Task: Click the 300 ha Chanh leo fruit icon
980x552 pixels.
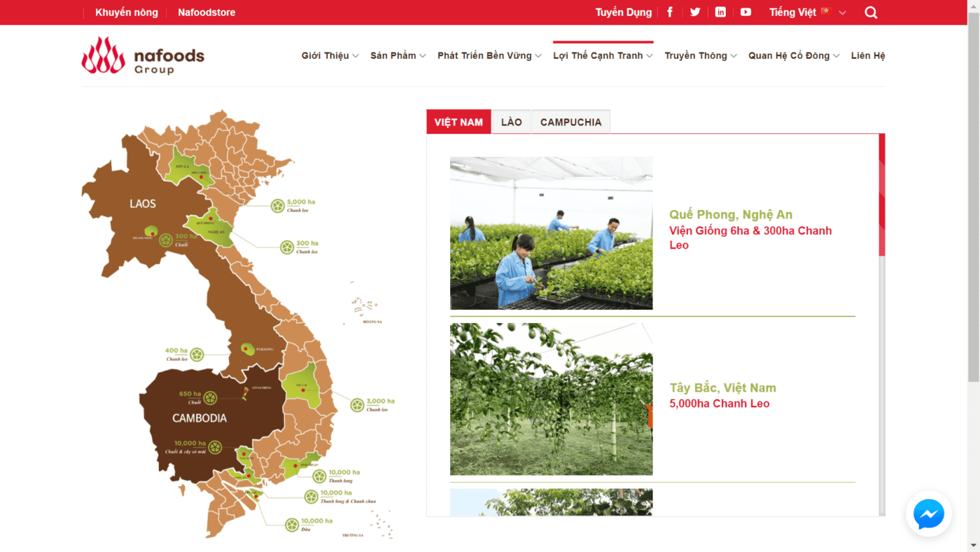Action: pyautogui.click(x=287, y=247)
